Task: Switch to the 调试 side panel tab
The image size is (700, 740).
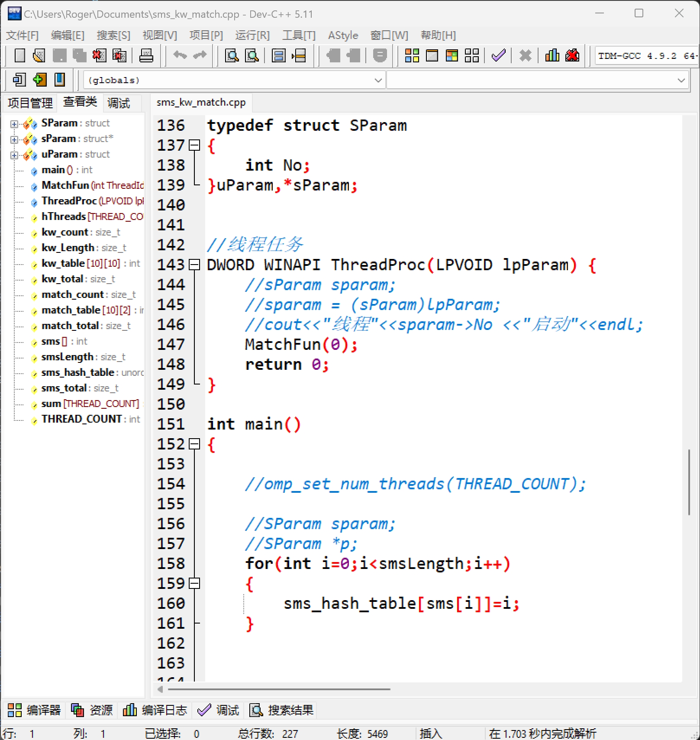Action: coord(119,103)
